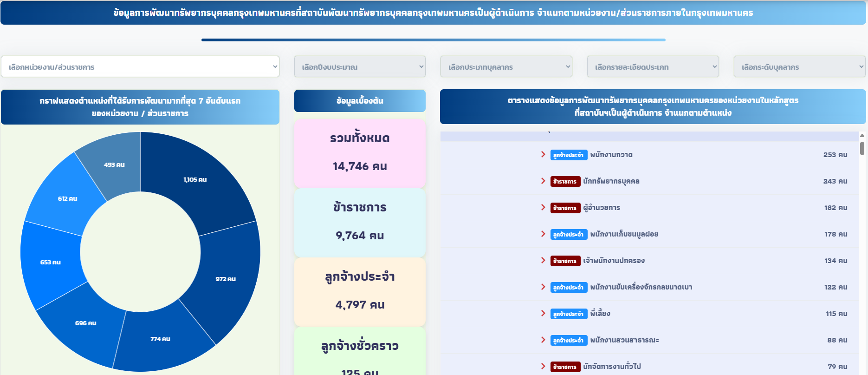Click the 182 คน count value
Image resolution: width=868 pixels, height=375 pixels.
coord(836,208)
